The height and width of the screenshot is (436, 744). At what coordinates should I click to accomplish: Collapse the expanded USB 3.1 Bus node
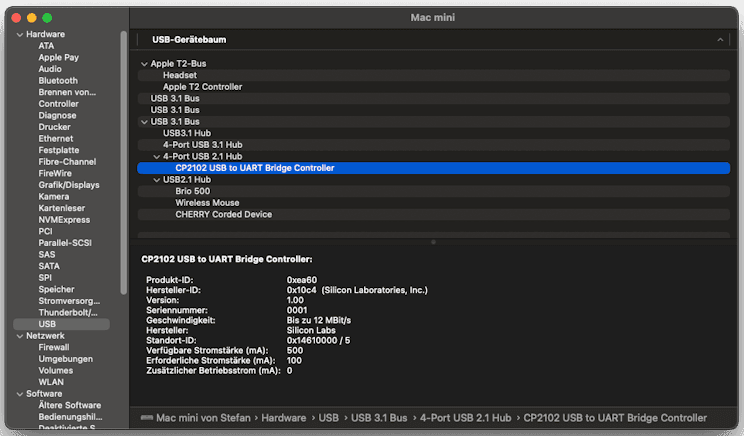[144, 122]
